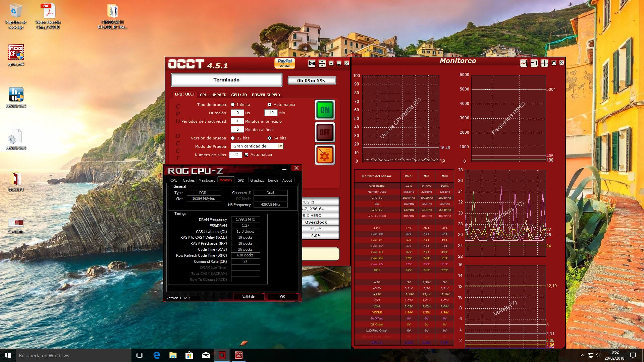
Task: Select Automatica test type radio
Action: pyautogui.click(x=270, y=105)
